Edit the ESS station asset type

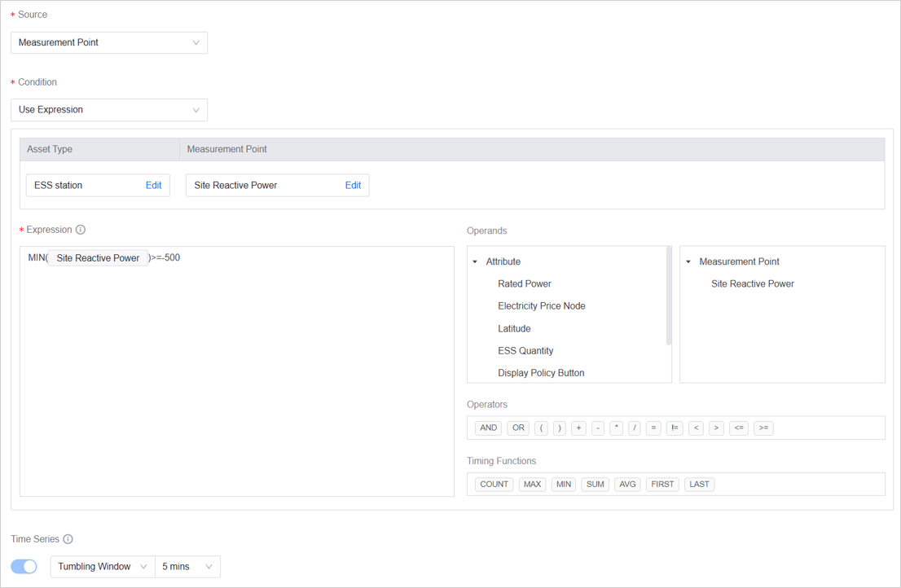click(x=153, y=186)
